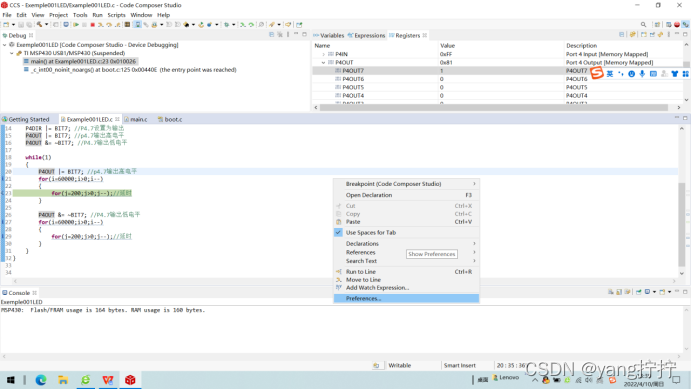Click the Sogou microphone voice input icon
Screen dimensions: 692x389
pos(642,74)
